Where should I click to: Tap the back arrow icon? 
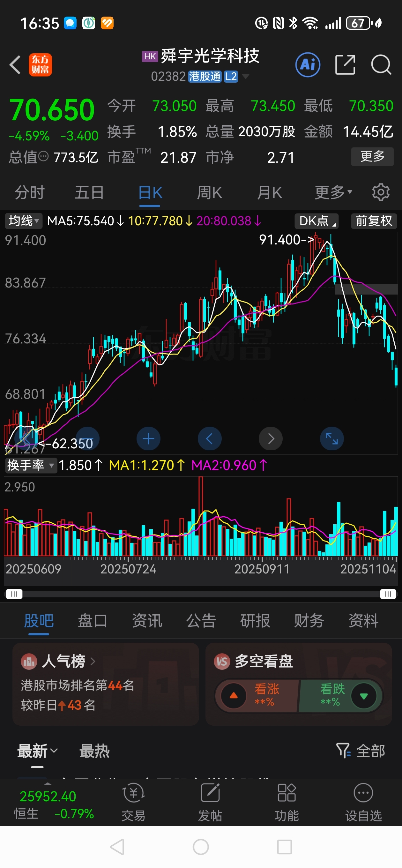pyautogui.click(x=15, y=65)
